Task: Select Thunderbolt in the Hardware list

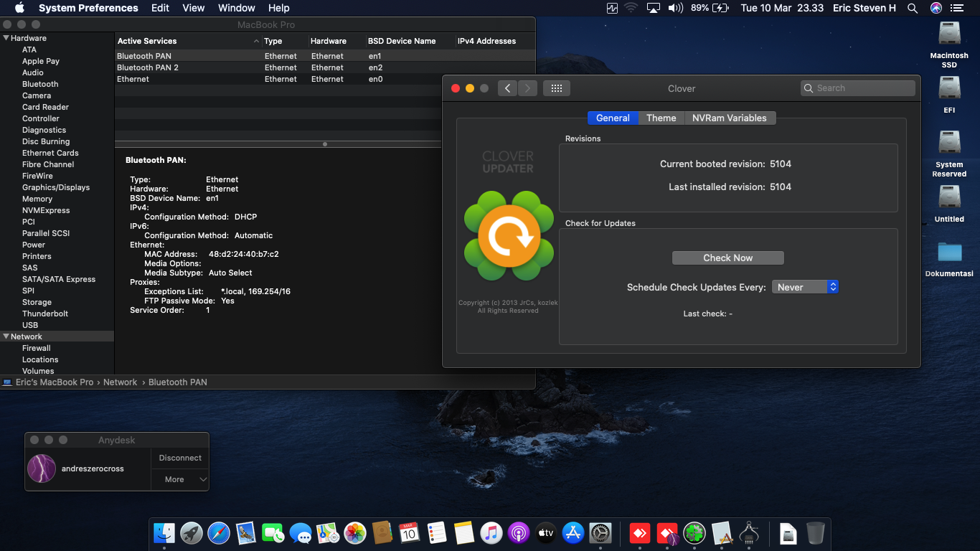Action: click(x=45, y=314)
